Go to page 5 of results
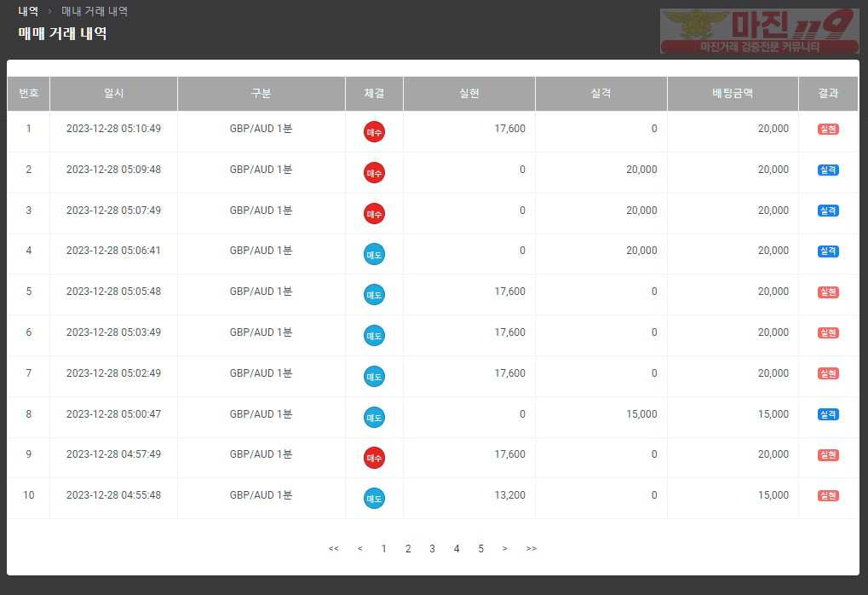Image resolution: width=868 pixels, height=595 pixels. click(x=481, y=548)
